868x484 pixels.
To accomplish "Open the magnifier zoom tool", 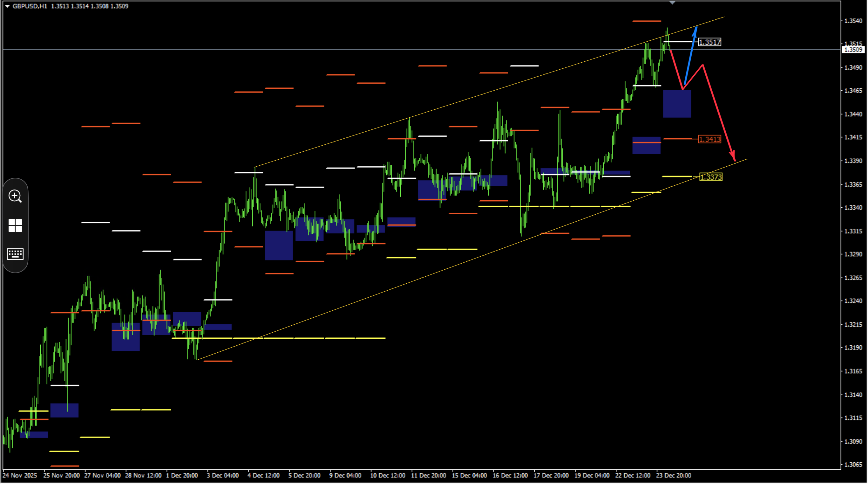I will tap(15, 196).
